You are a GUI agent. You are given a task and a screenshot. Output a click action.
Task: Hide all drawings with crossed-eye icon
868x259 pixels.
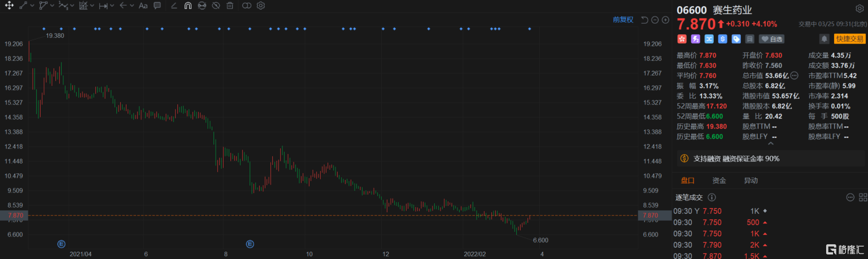pos(216,6)
